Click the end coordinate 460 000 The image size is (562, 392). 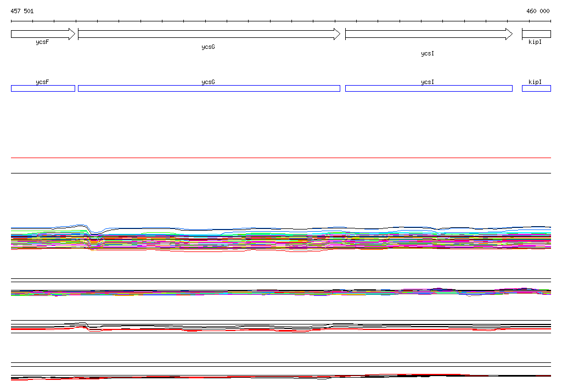tap(538, 11)
